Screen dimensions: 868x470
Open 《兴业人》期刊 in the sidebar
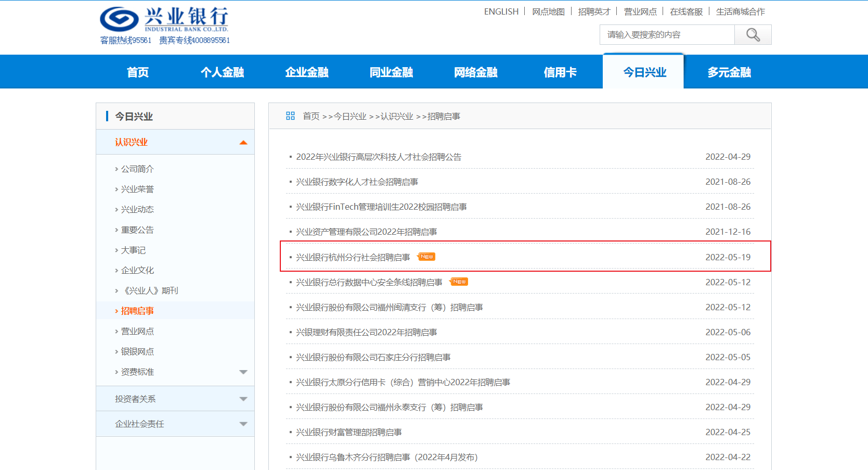150,290
